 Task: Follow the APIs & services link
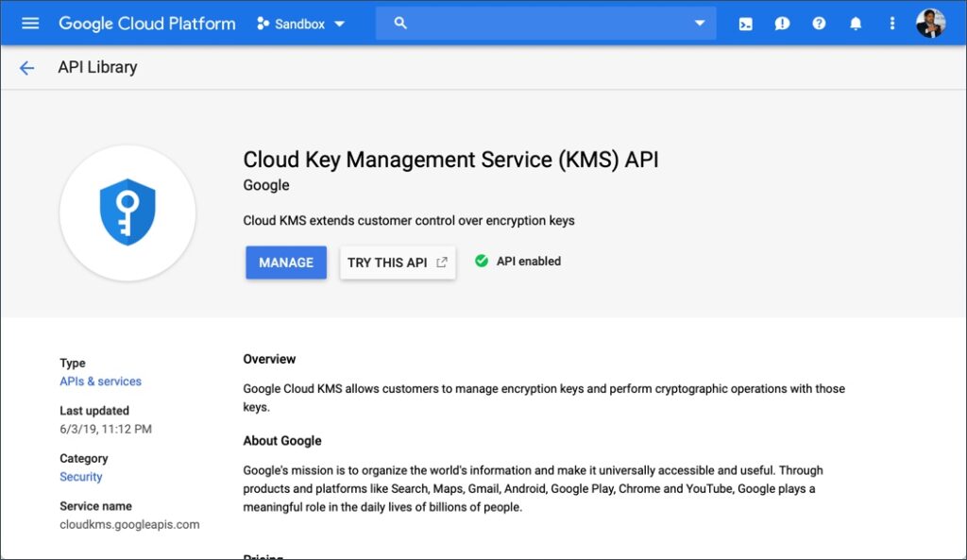coord(100,382)
